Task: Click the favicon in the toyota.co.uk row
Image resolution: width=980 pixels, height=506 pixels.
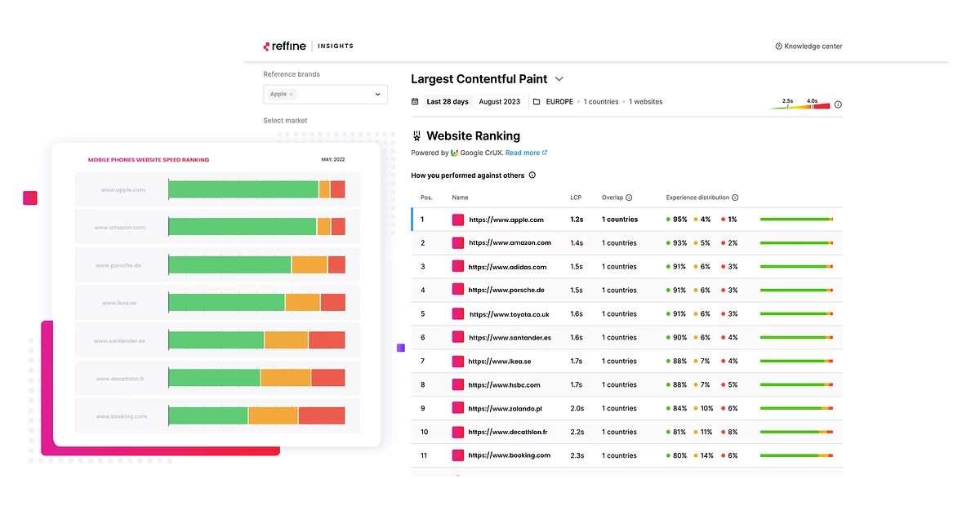Action: point(457,314)
